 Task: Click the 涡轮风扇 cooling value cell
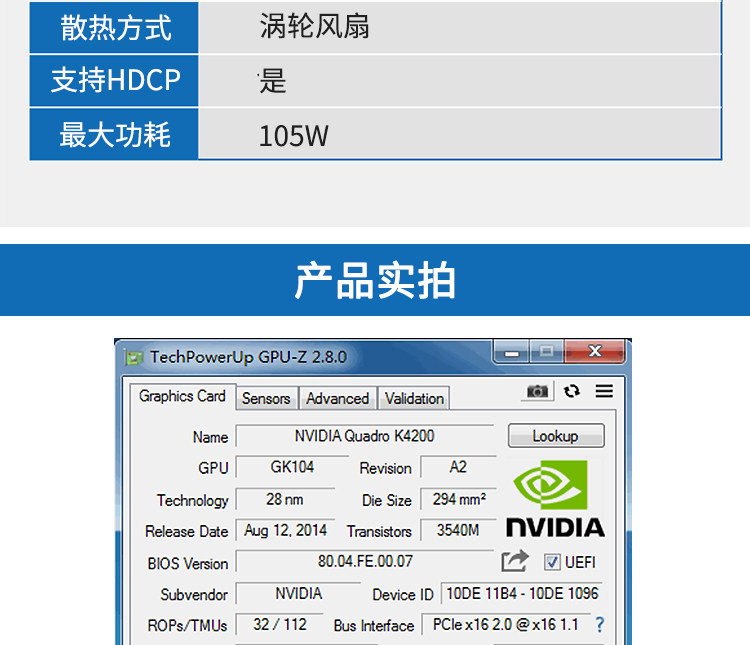pos(460,27)
